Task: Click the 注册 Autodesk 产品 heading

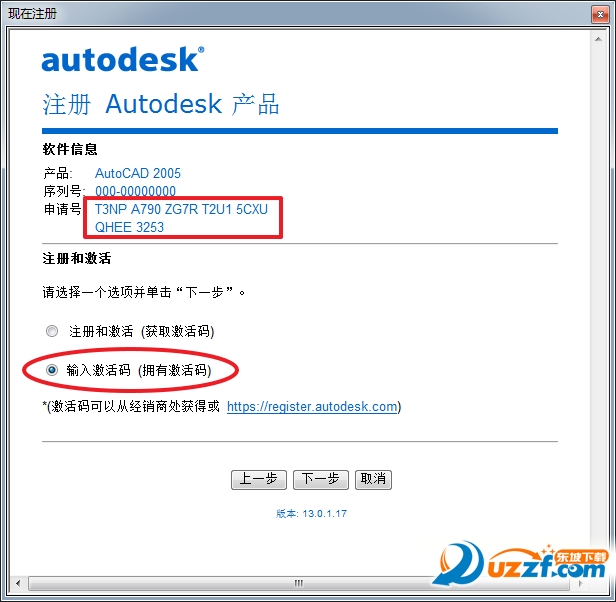Action: [x=160, y=105]
